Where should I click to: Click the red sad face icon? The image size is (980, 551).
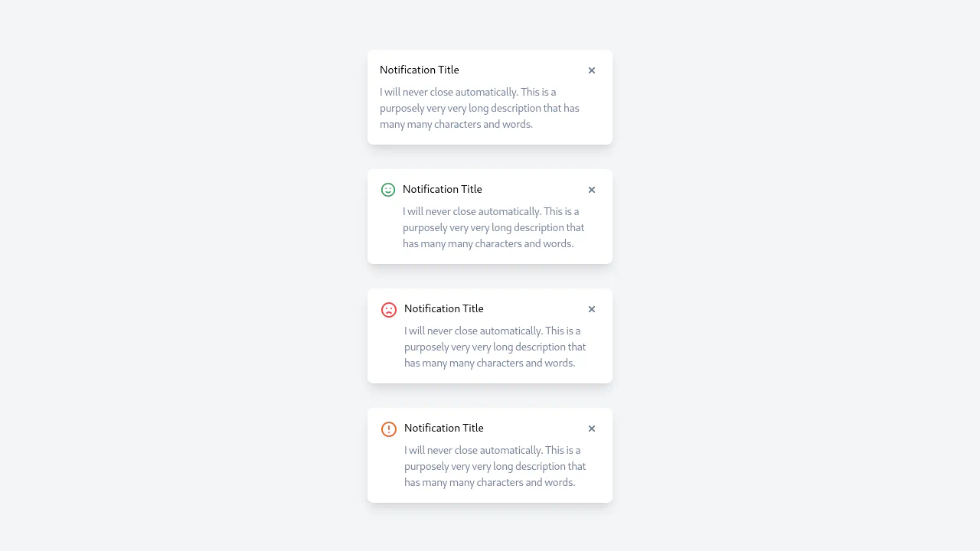tap(389, 310)
